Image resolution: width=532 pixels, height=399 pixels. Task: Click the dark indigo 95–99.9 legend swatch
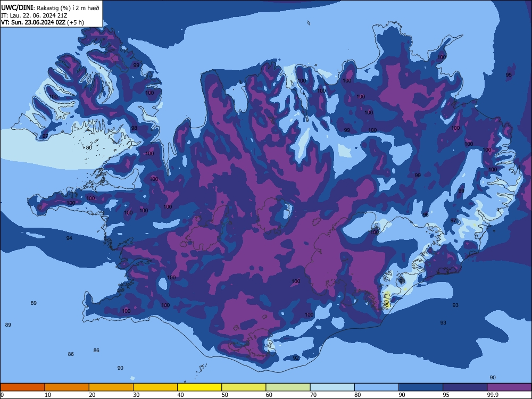[x=465, y=387]
